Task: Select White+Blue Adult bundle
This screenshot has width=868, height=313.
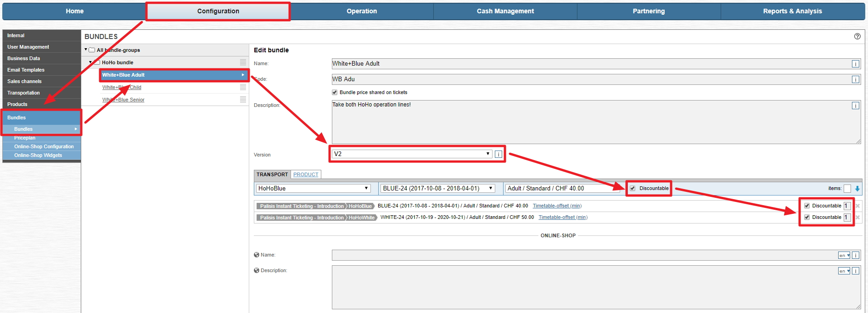Action: [x=174, y=75]
